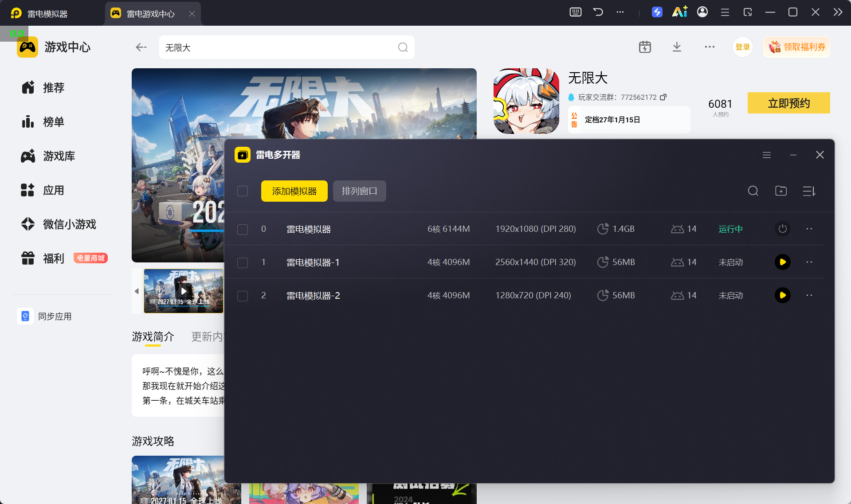Open the AI assistant icon
The width and height of the screenshot is (851, 504).
coord(679,12)
